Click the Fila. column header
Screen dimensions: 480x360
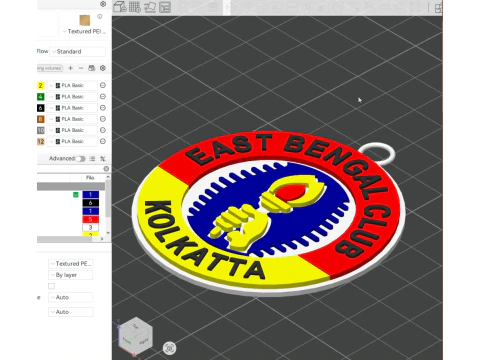90,178
